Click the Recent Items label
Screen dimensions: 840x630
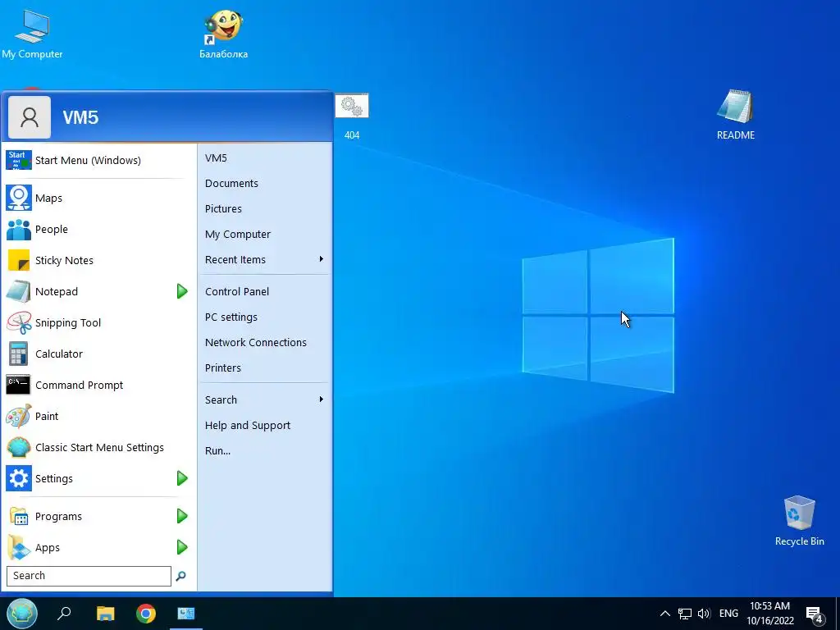coord(235,259)
